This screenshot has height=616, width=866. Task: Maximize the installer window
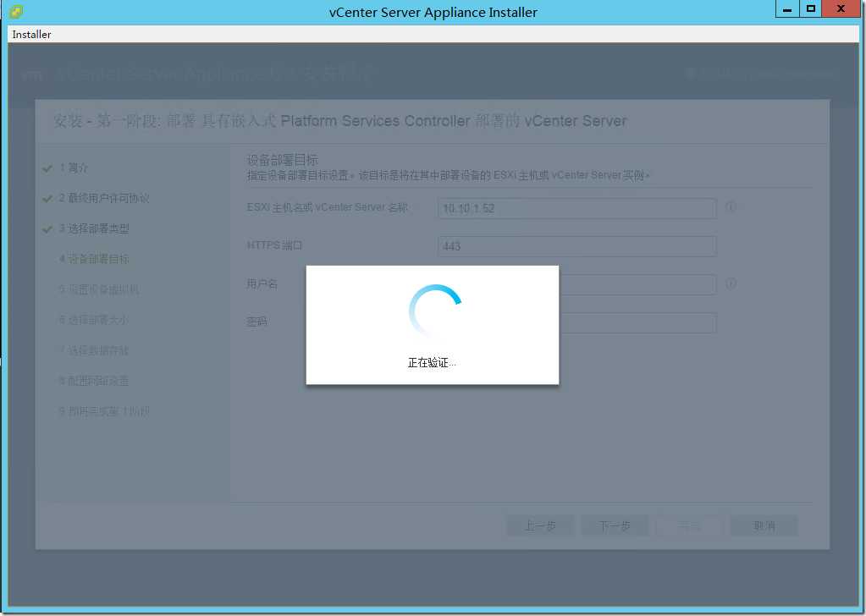point(811,9)
